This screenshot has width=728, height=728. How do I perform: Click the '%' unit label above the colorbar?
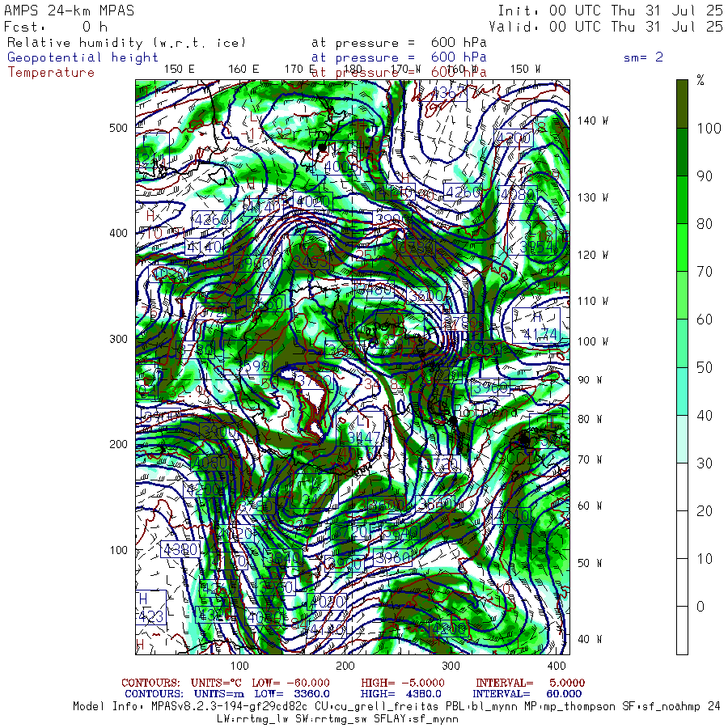pyautogui.click(x=700, y=81)
